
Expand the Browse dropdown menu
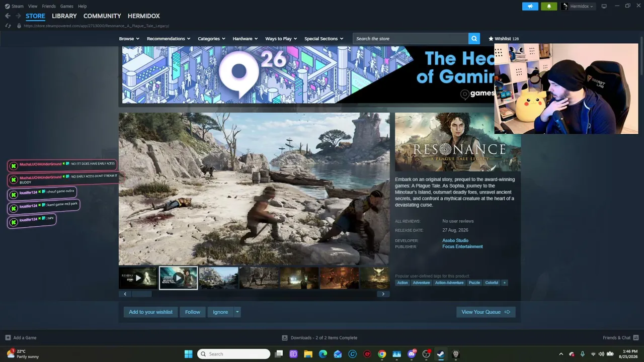129,39
